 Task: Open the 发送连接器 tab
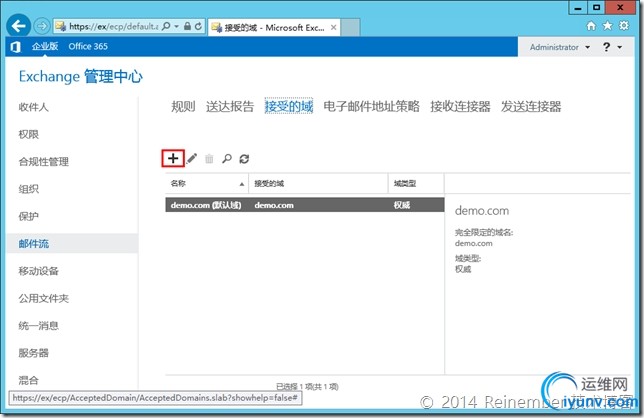click(531, 107)
